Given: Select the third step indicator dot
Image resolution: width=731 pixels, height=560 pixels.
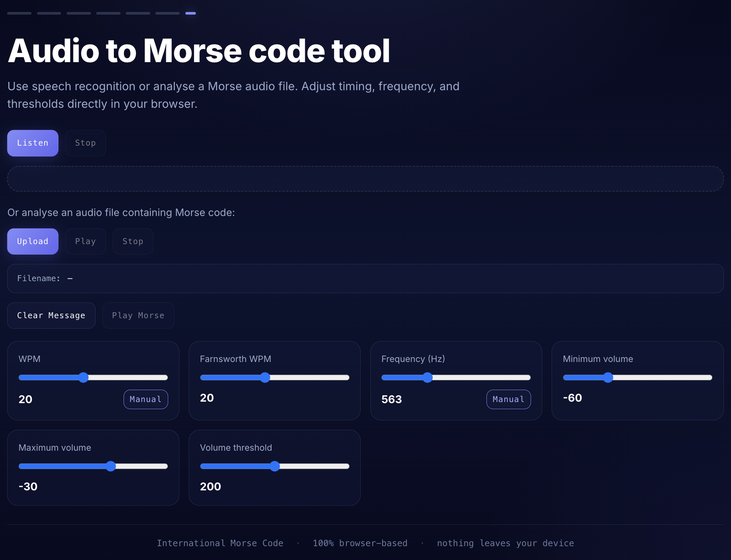Looking at the screenshot, I should pos(79,13).
